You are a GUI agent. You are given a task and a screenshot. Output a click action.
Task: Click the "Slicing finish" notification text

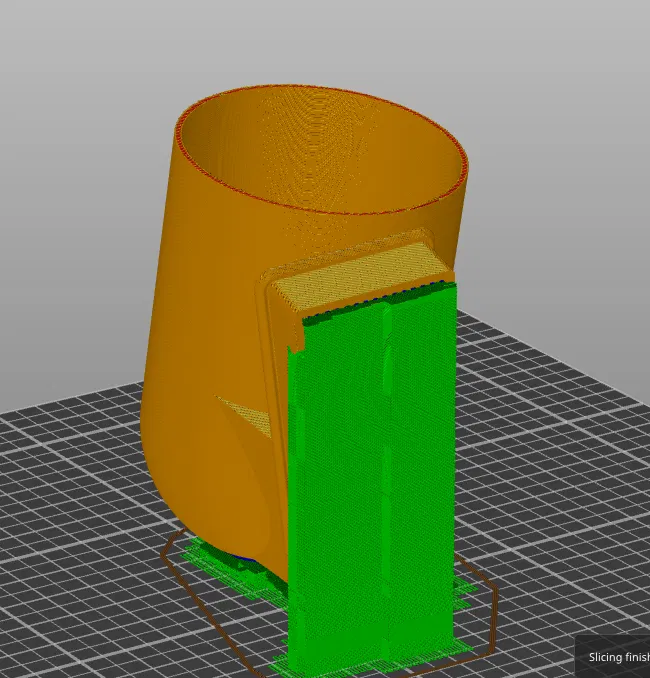click(x=619, y=657)
